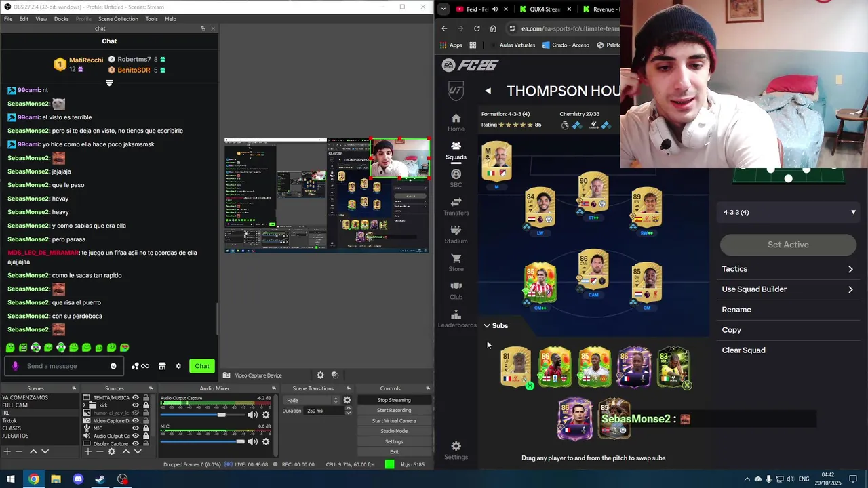Expand the Tactics option
868x488 pixels.
pos(788,269)
